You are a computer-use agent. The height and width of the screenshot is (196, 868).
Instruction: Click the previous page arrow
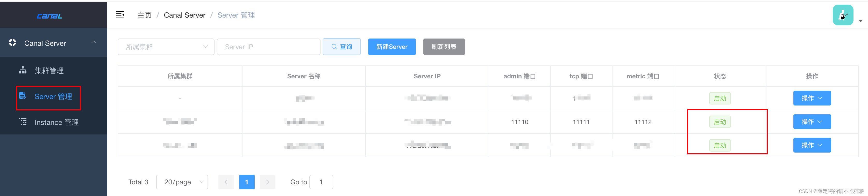(226, 182)
